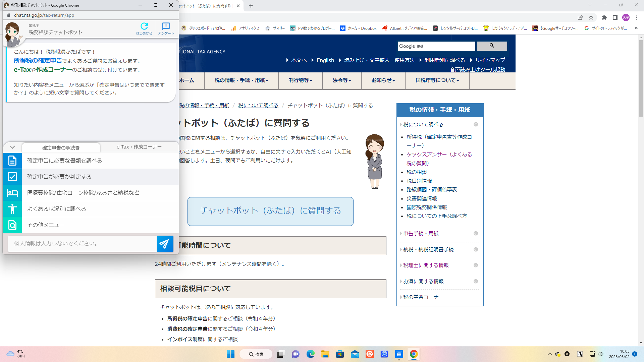Collapse the chatbot menu with chevron
The width and height of the screenshot is (644, 362).
(x=12, y=147)
